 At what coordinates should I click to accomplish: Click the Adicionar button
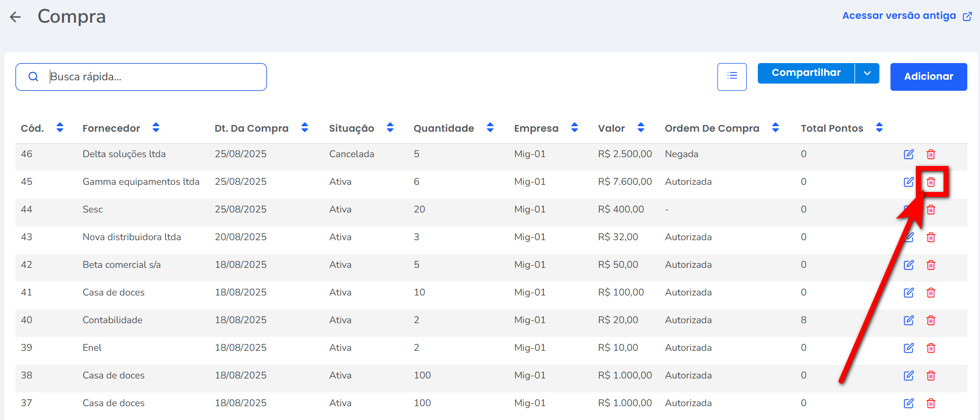coord(928,76)
